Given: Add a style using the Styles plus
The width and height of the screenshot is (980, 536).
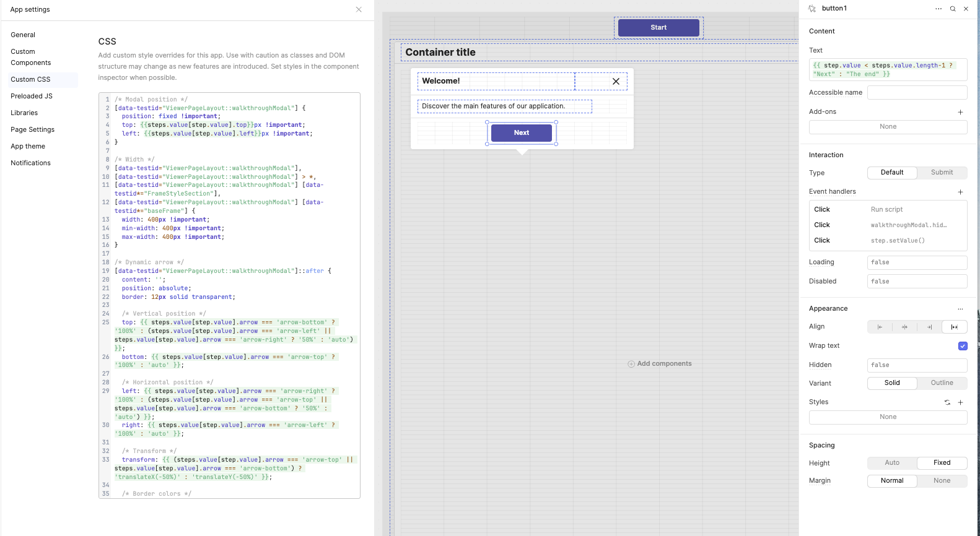Looking at the screenshot, I should 960,402.
